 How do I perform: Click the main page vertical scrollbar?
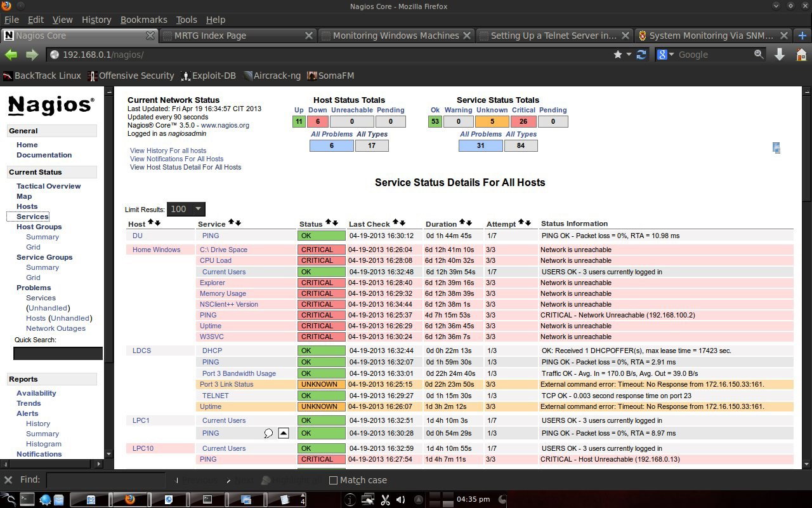(807, 277)
